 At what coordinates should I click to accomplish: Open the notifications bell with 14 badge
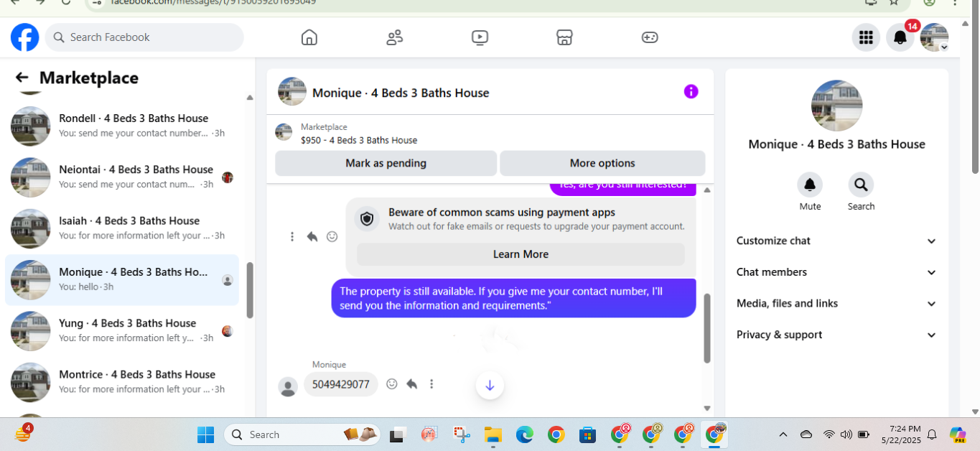click(900, 37)
